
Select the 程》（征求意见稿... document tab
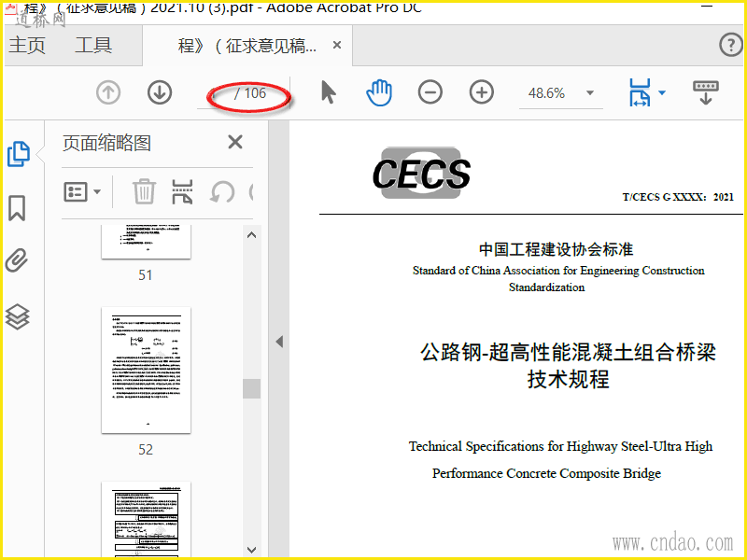[247, 46]
